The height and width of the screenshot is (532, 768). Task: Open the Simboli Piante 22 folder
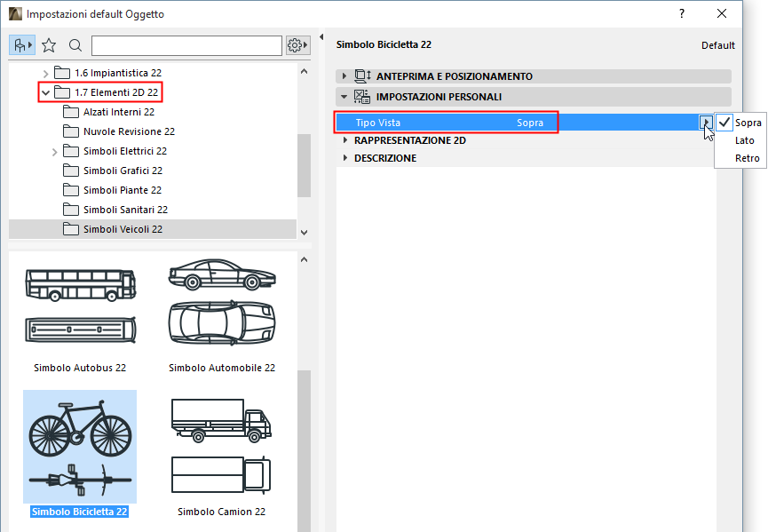[x=122, y=191]
